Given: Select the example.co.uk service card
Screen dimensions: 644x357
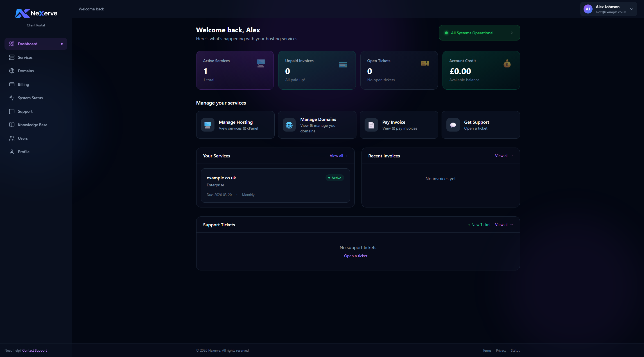Looking at the screenshot, I should pos(275,186).
